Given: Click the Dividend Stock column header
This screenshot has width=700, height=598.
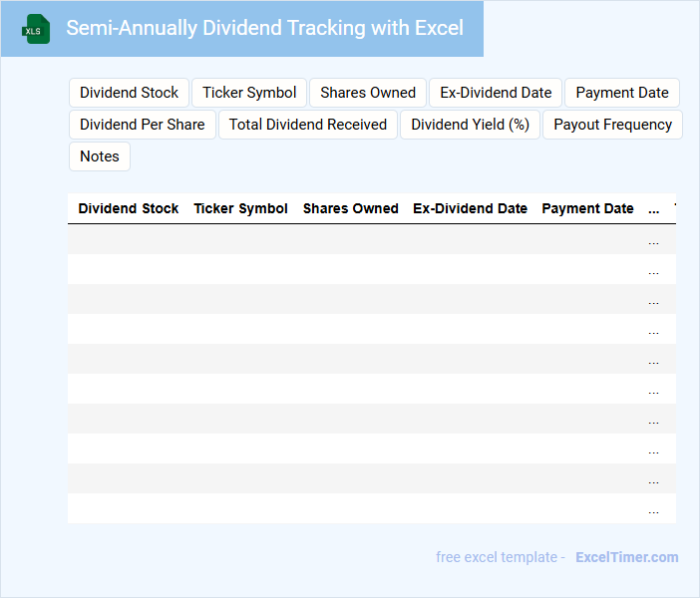Looking at the screenshot, I should pos(129,209).
